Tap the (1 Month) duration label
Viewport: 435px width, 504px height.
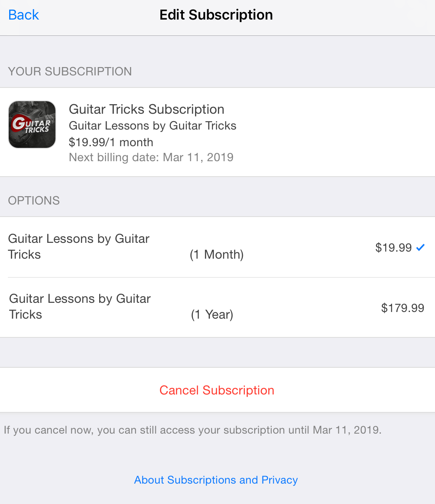[x=217, y=254]
